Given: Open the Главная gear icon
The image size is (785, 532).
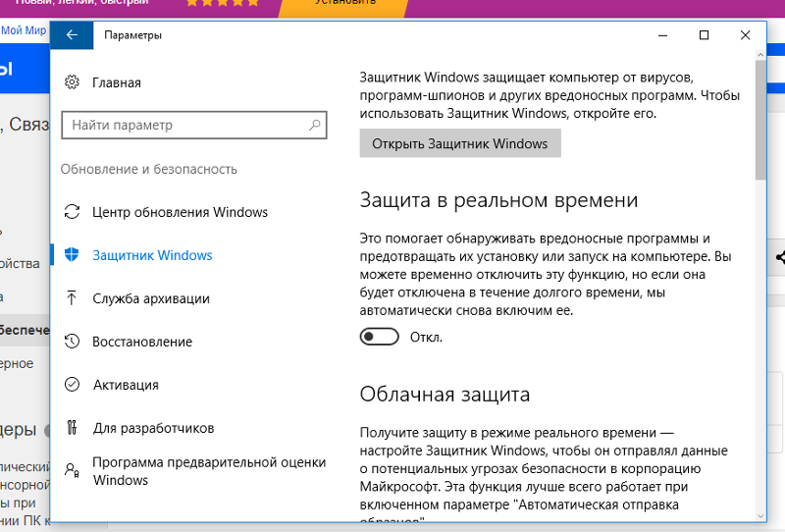Looking at the screenshot, I should point(72,82).
